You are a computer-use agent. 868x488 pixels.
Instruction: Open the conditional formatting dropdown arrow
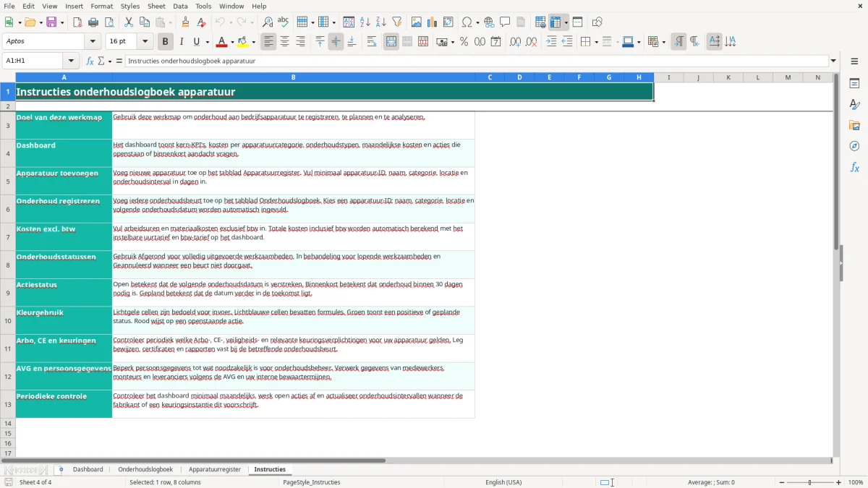point(663,42)
